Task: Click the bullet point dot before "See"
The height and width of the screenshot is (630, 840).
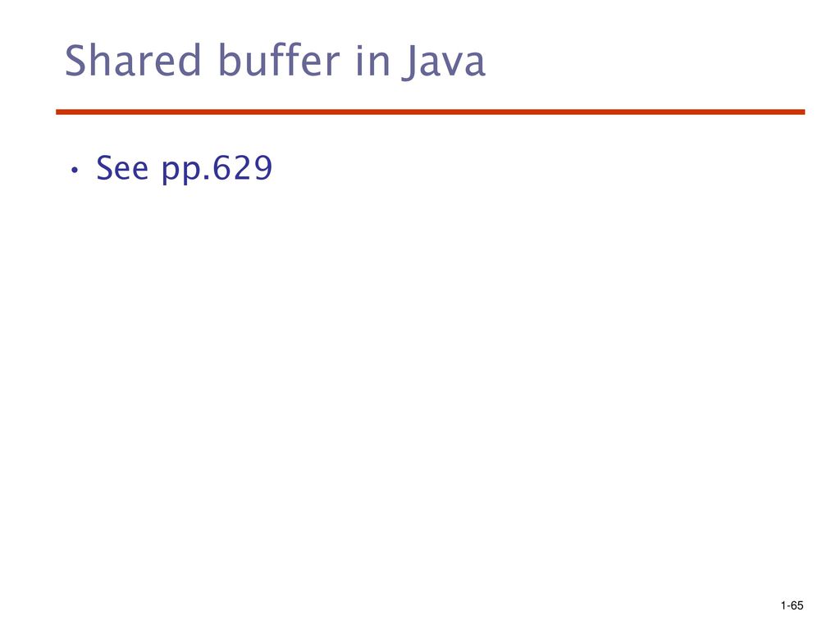Action: [x=75, y=171]
